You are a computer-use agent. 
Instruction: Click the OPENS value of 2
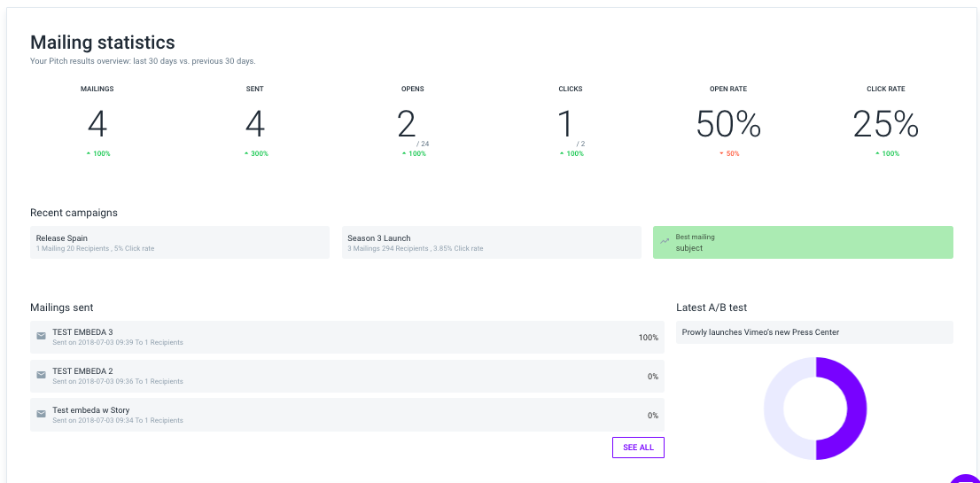[x=406, y=124]
